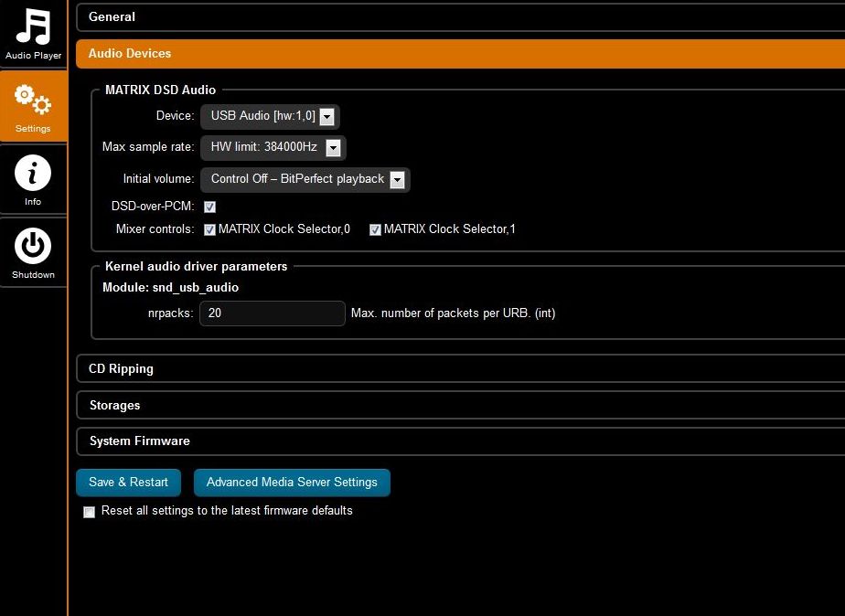Image resolution: width=845 pixels, height=616 pixels.
Task: Click the Module: snd_usb_audio text
Action: [x=170, y=288]
